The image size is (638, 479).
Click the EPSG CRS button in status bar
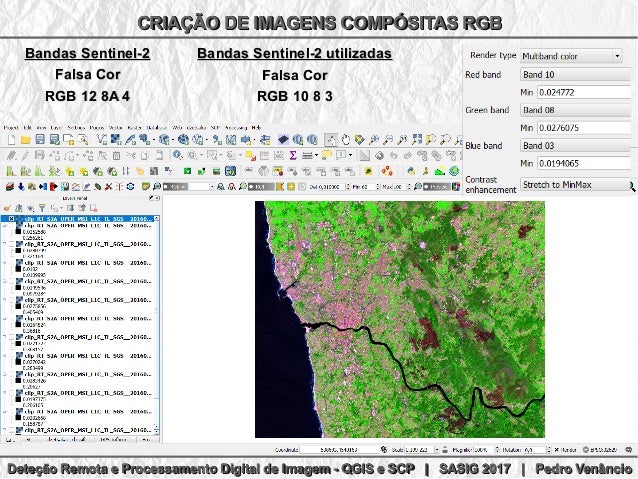point(599,450)
